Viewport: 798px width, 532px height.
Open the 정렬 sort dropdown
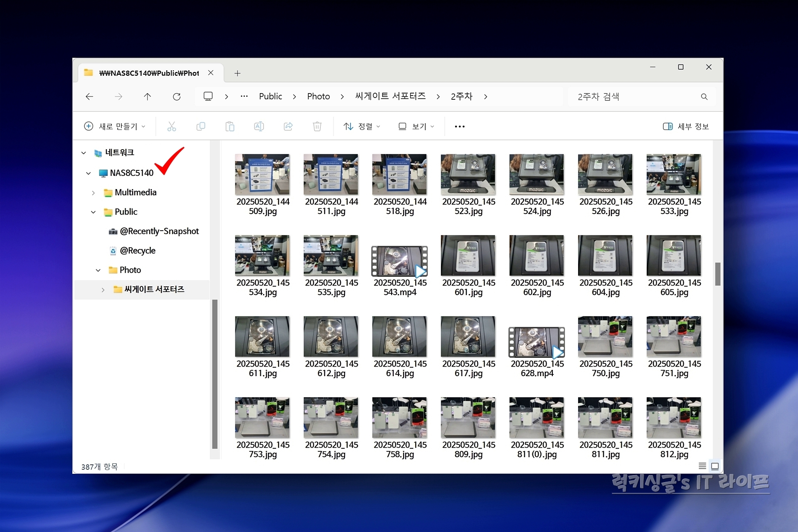click(362, 126)
